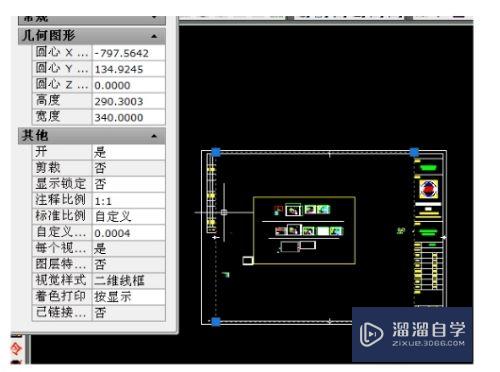Select the 着色打印 按显示 option

pos(129,296)
